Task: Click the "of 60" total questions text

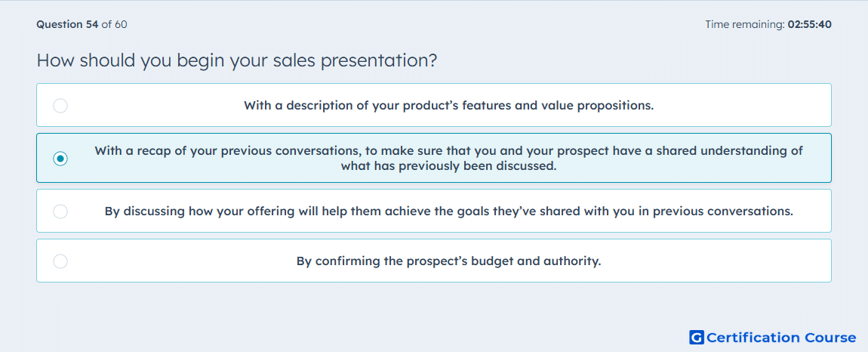Action: click(114, 24)
